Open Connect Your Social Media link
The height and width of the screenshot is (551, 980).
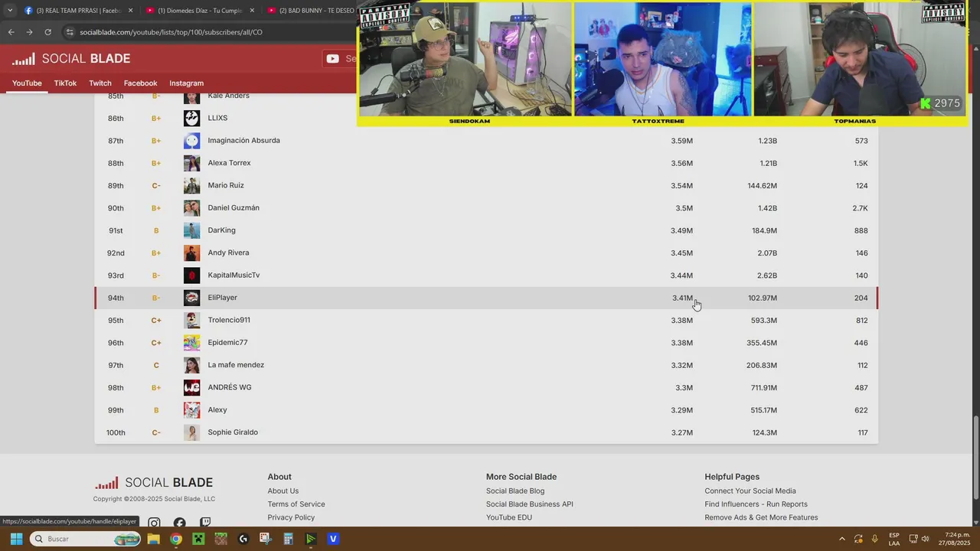(x=750, y=491)
